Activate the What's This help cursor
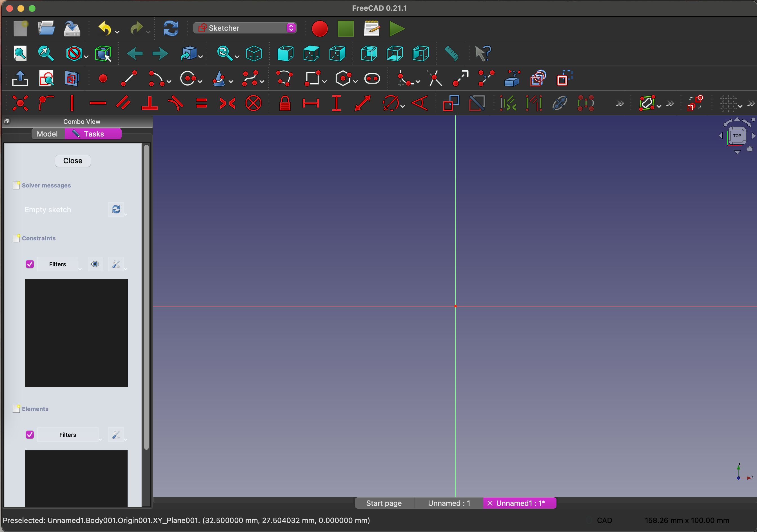The image size is (757, 532). (x=483, y=53)
